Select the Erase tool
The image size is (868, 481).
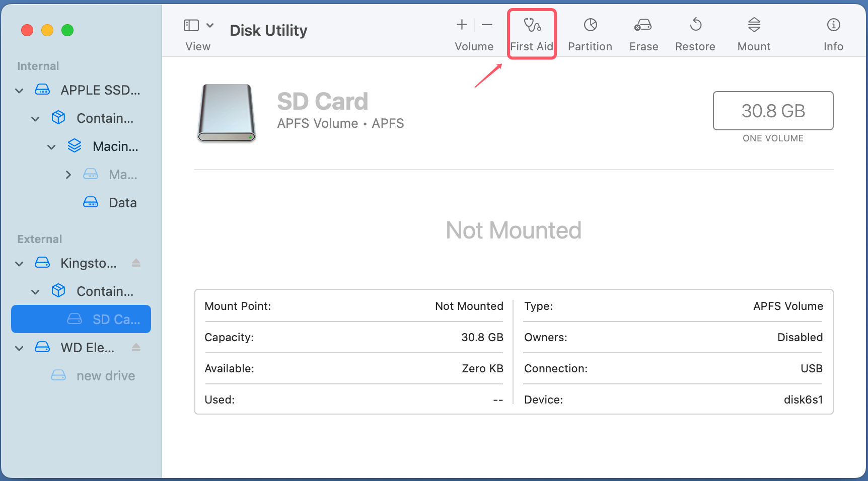(643, 33)
